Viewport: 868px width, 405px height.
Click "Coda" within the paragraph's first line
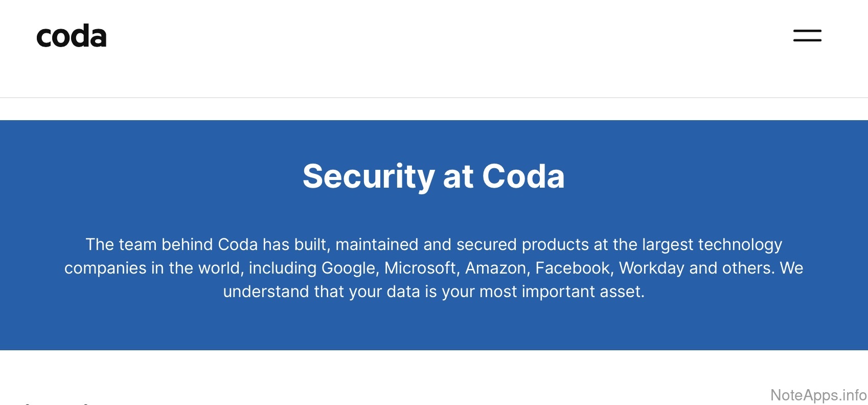point(238,244)
